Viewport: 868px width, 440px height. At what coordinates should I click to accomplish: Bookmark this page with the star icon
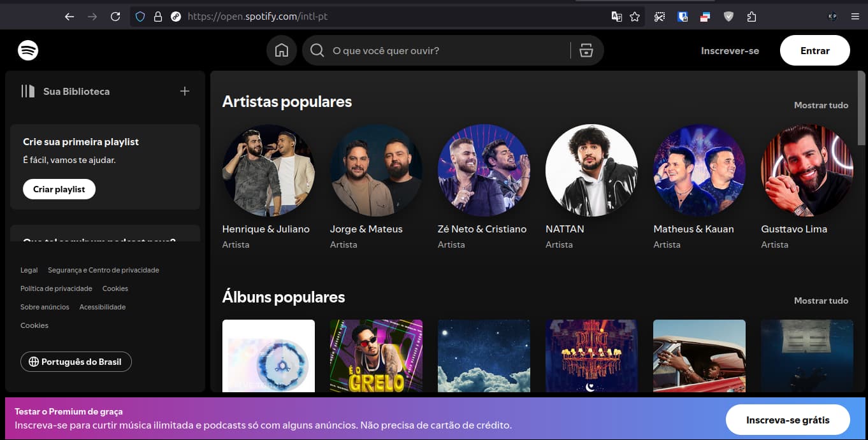(635, 17)
